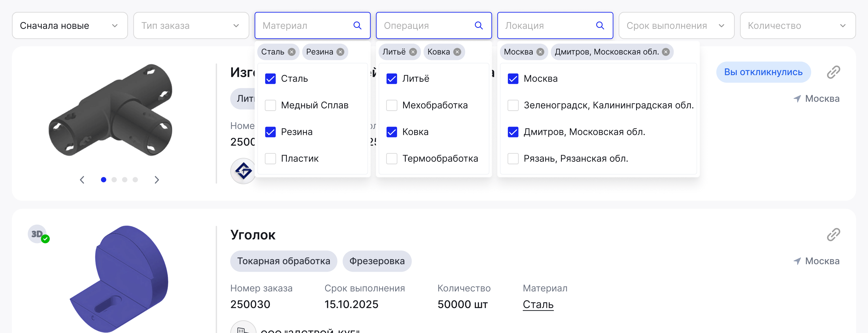Image resolution: width=868 pixels, height=333 pixels.
Task: Open the Тип заказа dropdown
Action: click(191, 25)
